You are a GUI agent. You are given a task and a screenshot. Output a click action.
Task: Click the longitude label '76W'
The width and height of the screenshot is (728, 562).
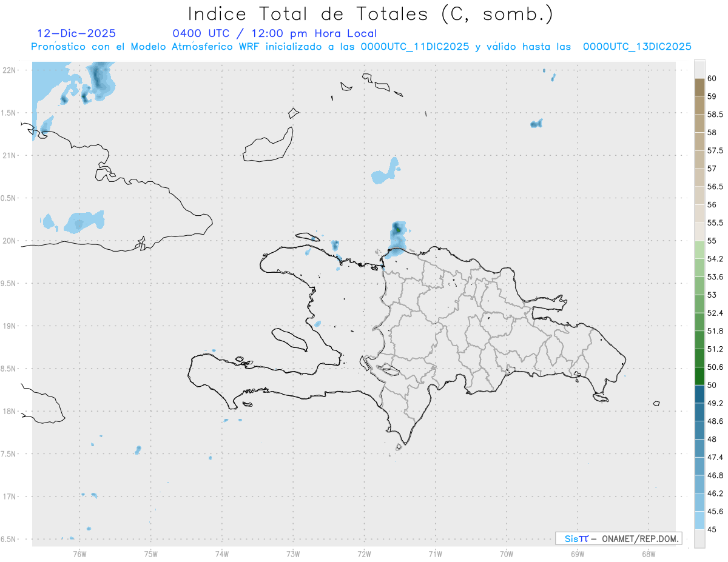point(79,554)
